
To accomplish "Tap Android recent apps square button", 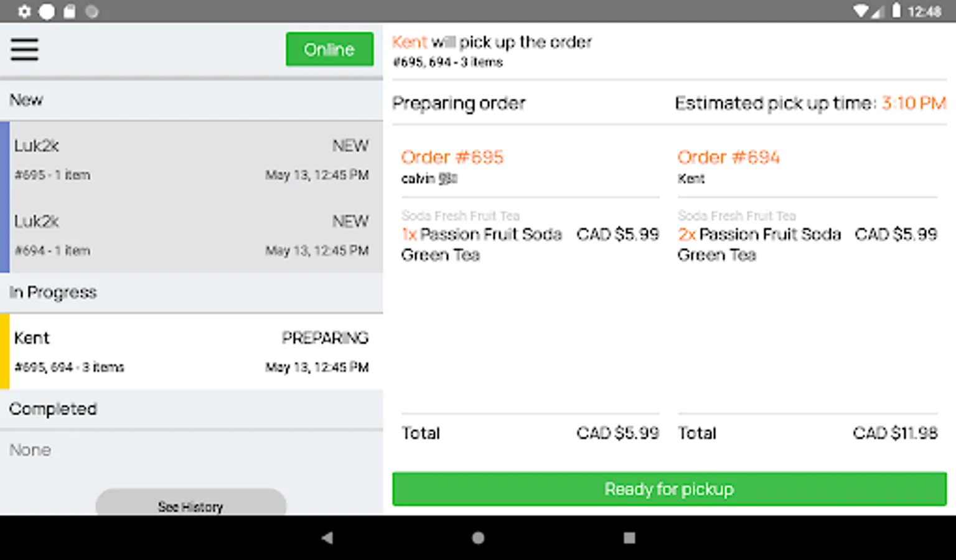I will click(629, 538).
